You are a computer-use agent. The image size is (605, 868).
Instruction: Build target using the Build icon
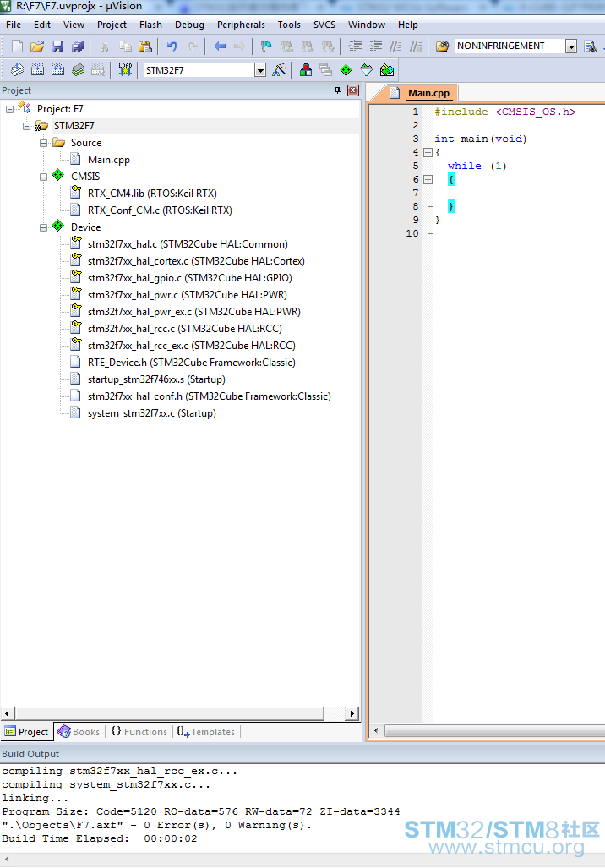[x=38, y=70]
